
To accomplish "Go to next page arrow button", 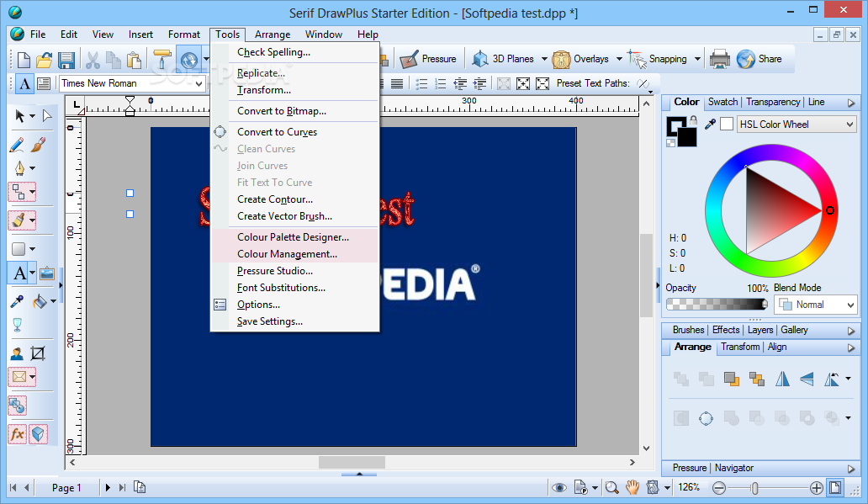I will [x=108, y=487].
